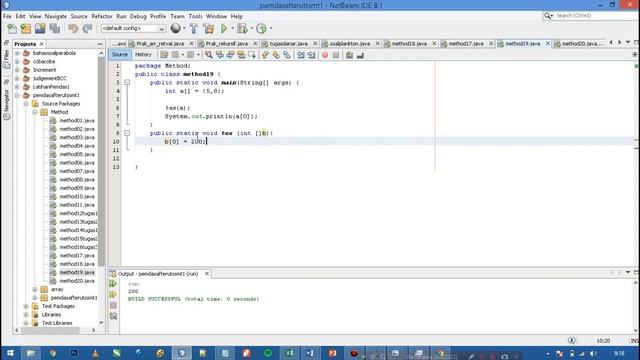Collapse the main method code fold
This screenshot has height=360, width=640.
[x=127, y=82]
